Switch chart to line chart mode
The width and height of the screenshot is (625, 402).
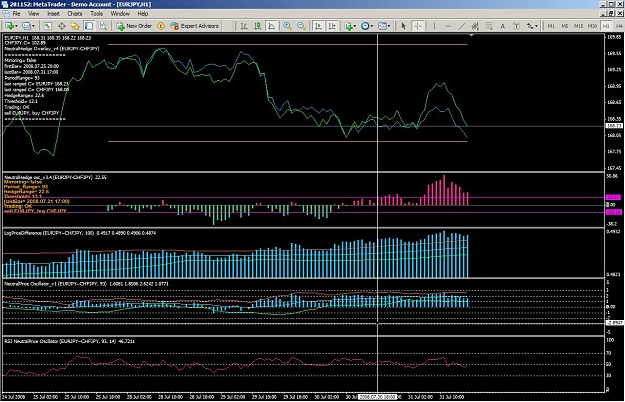click(x=271, y=26)
